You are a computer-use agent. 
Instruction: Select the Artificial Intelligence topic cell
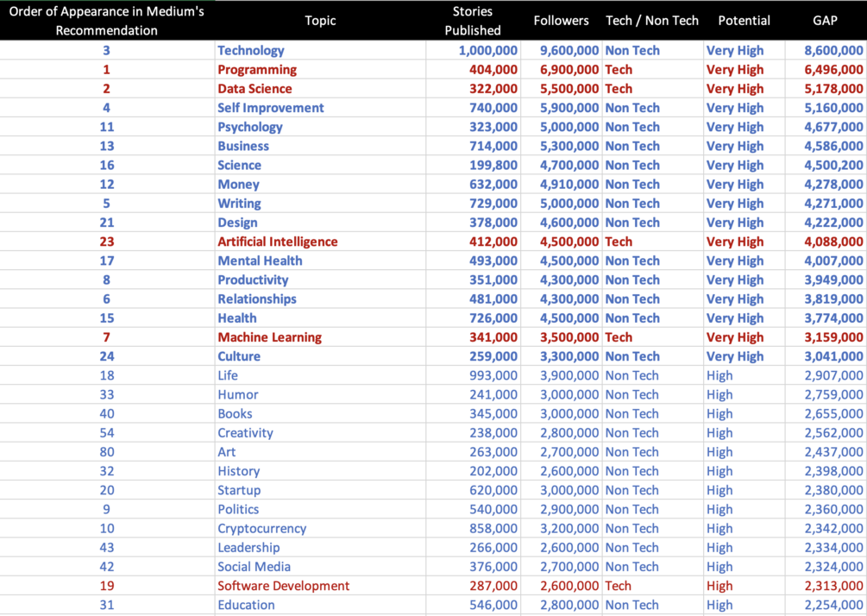(278, 242)
